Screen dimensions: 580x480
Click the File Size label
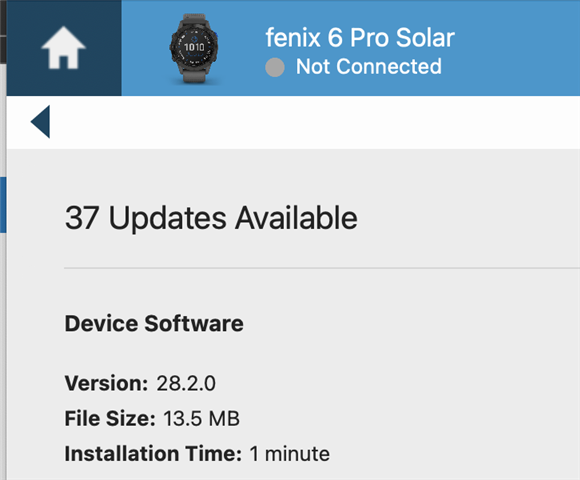(x=110, y=419)
